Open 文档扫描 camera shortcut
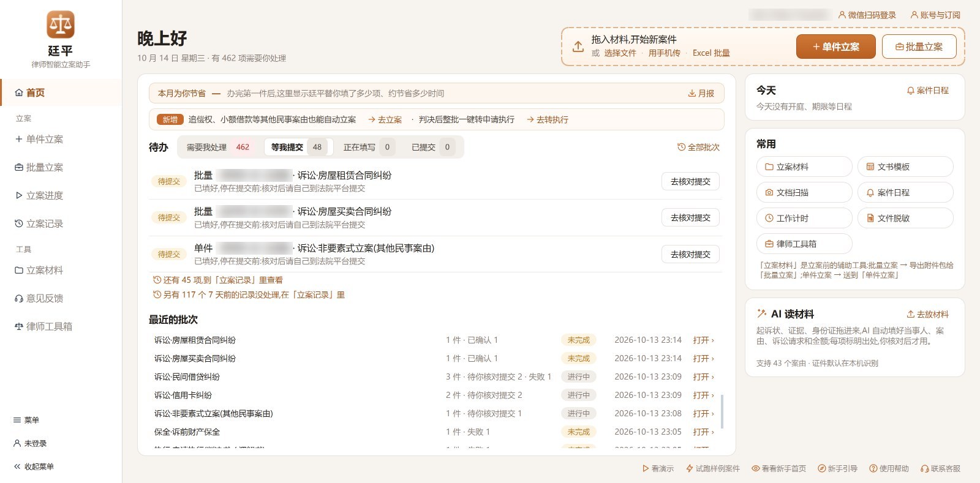 pyautogui.click(x=804, y=192)
